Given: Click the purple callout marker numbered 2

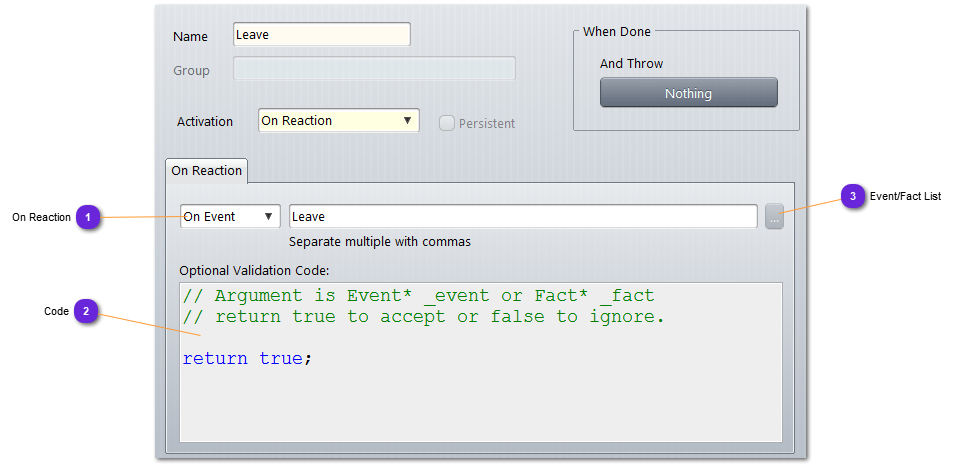Looking at the screenshot, I should coord(86,312).
